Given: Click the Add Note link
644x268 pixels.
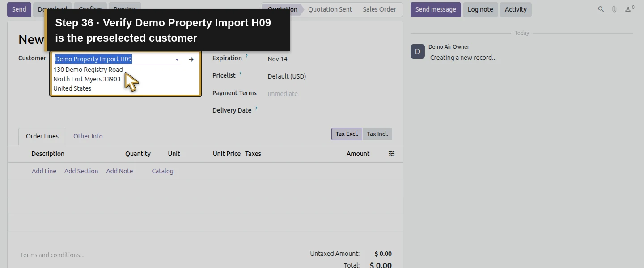Looking at the screenshot, I should click(119, 171).
